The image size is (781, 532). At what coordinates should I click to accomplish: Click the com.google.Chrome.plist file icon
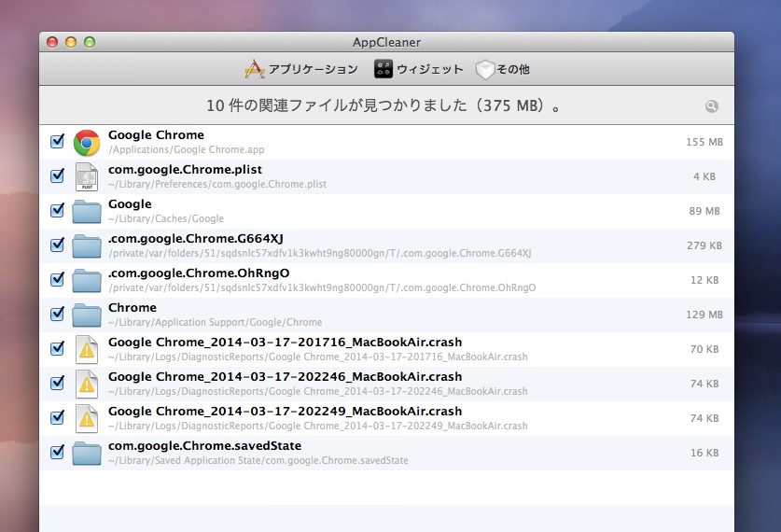[87, 176]
